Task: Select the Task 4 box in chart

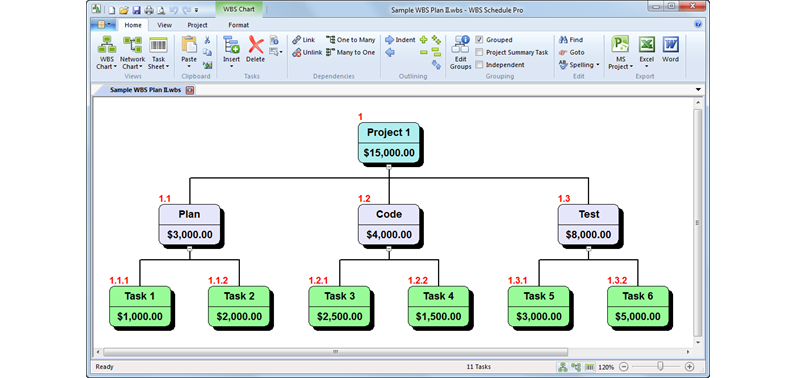Action: point(438,306)
